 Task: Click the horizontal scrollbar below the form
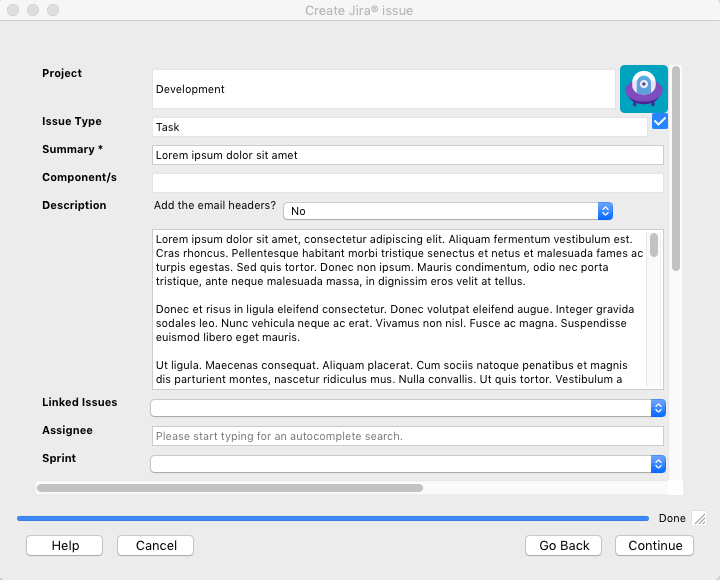coord(230,488)
